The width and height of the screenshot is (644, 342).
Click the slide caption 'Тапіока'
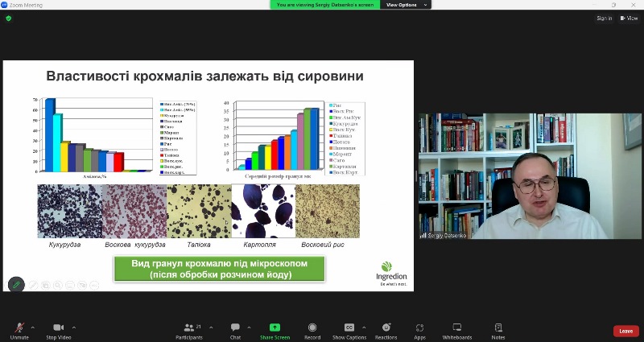pos(199,245)
